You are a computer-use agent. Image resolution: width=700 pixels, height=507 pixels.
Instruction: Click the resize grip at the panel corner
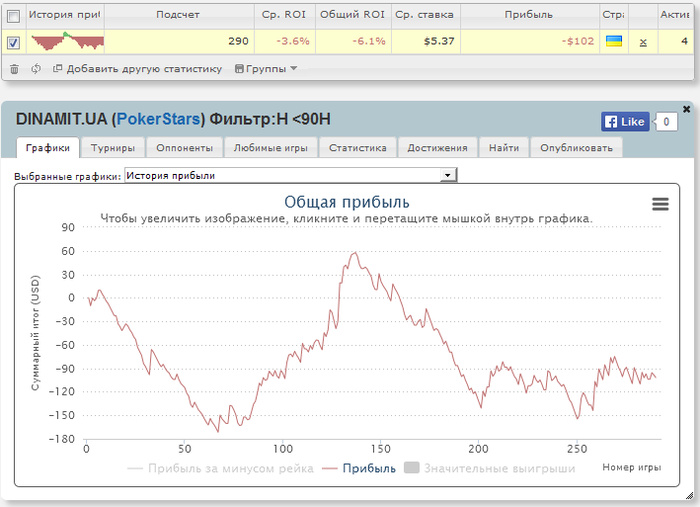(689, 495)
